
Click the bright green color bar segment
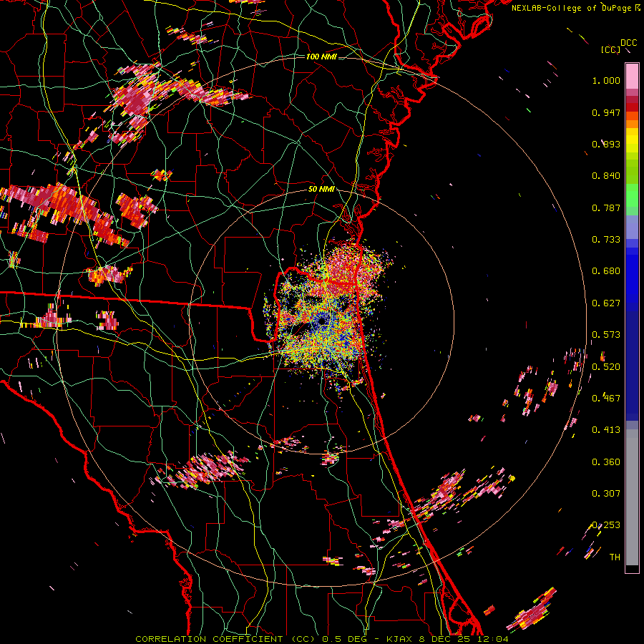[x=632, y=195]
